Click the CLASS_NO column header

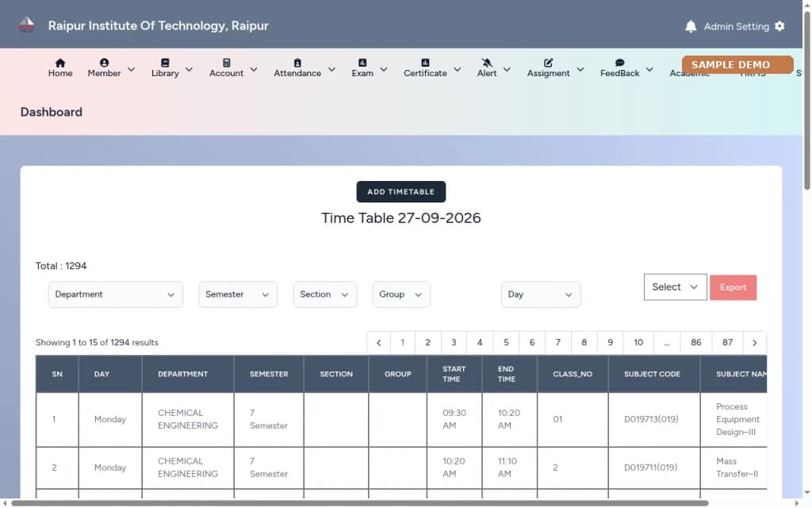point(573,374)
